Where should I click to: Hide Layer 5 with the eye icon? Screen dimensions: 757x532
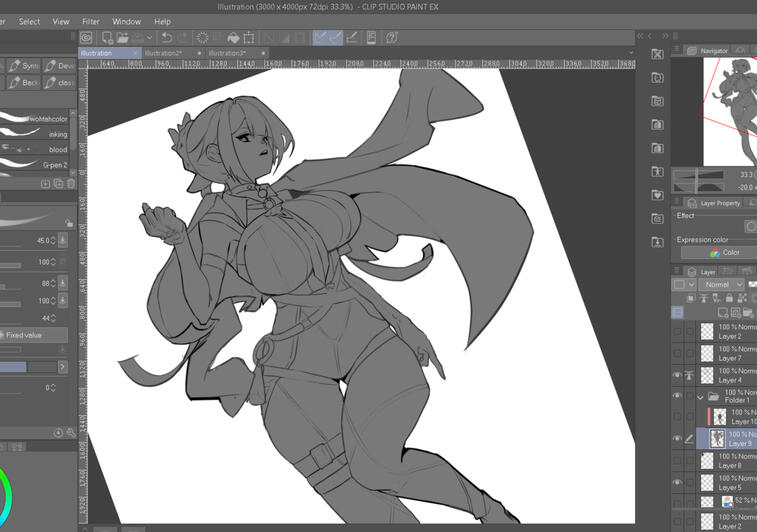[677, 482]
